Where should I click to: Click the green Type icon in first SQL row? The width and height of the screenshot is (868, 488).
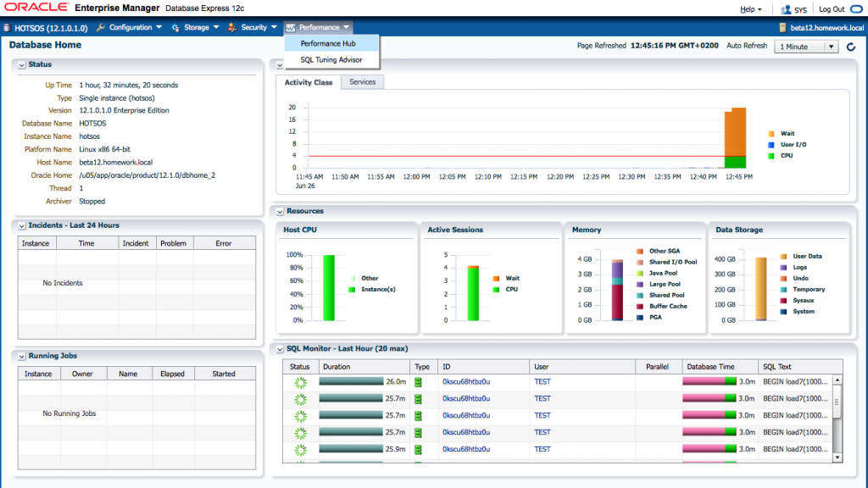(x=418, y=382)
